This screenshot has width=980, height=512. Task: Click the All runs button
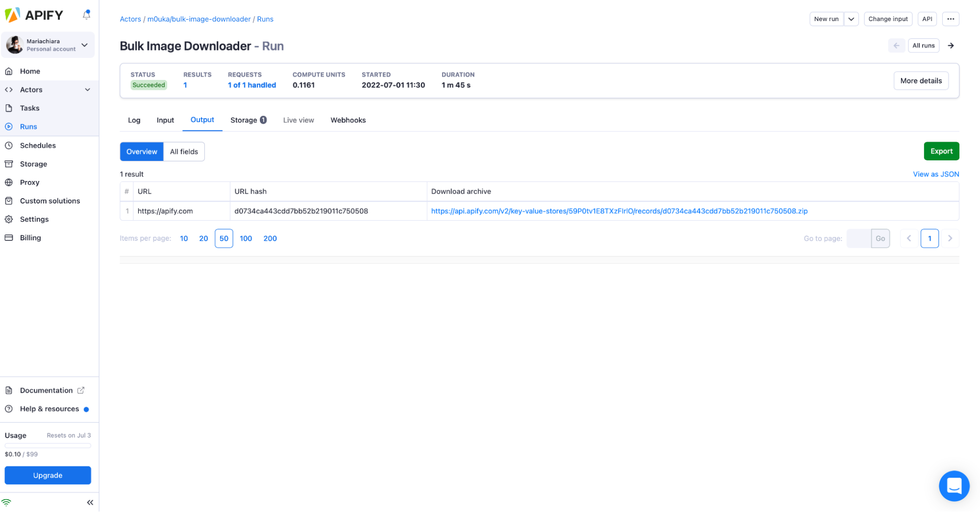tap(924, 46)
